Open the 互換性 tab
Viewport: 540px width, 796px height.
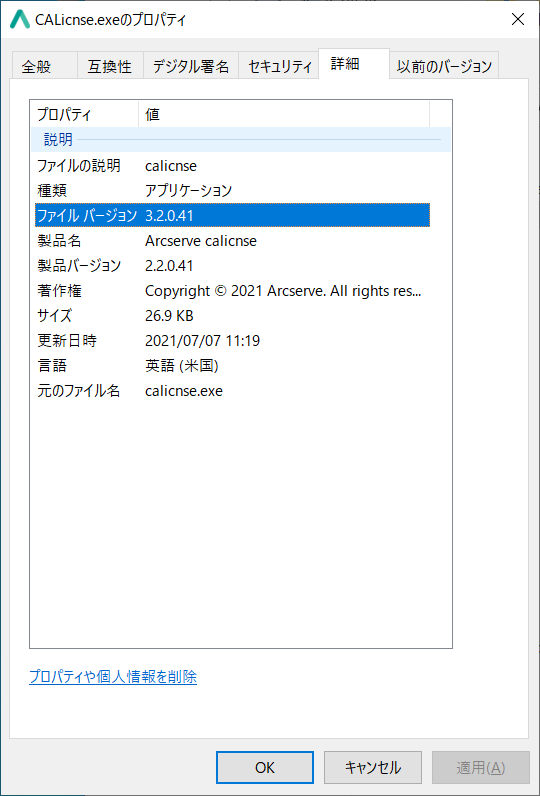point(110,66)
